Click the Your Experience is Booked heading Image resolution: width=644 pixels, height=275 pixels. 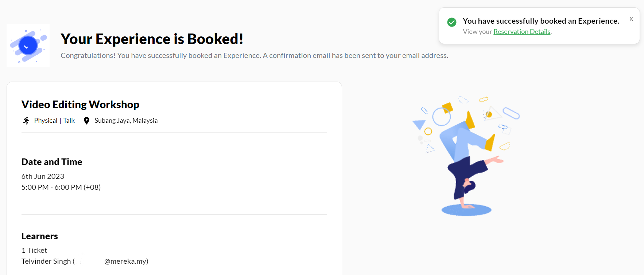click(x=152, y=39)
